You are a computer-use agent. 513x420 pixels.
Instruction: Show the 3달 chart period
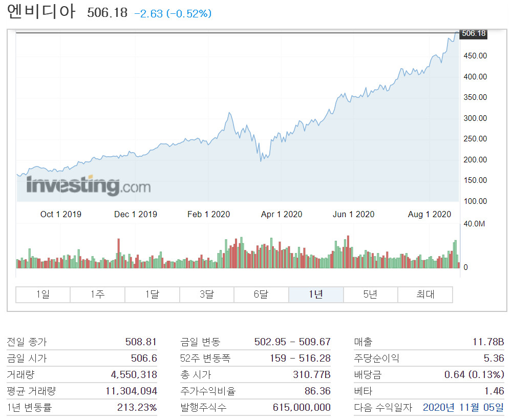[207, 295]
